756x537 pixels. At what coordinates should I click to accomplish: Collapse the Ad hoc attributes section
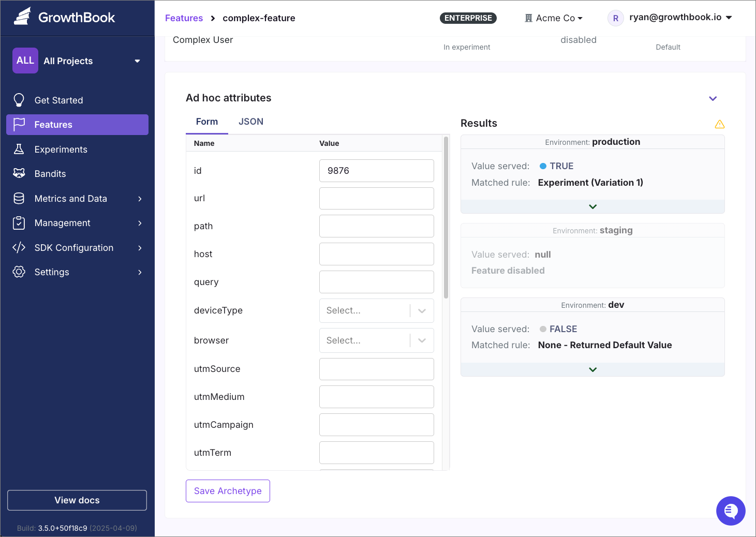click(x=713, y=98)
